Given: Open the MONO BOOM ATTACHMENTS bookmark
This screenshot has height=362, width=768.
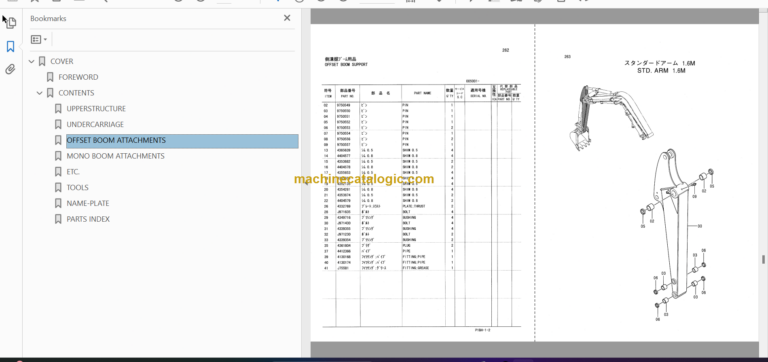Looking at the screenshot, I should pos(115,156).
